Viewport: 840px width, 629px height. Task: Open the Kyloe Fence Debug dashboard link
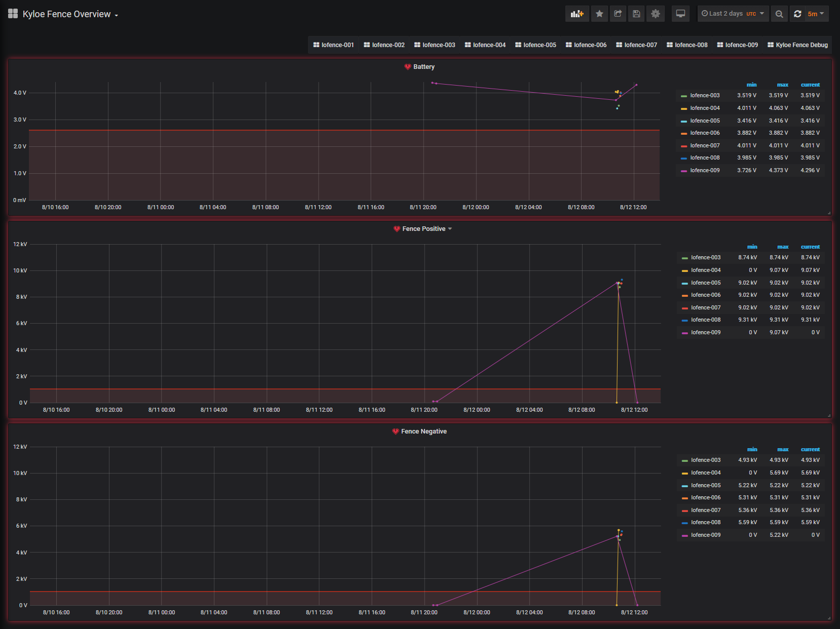click(x=797, y=45)
